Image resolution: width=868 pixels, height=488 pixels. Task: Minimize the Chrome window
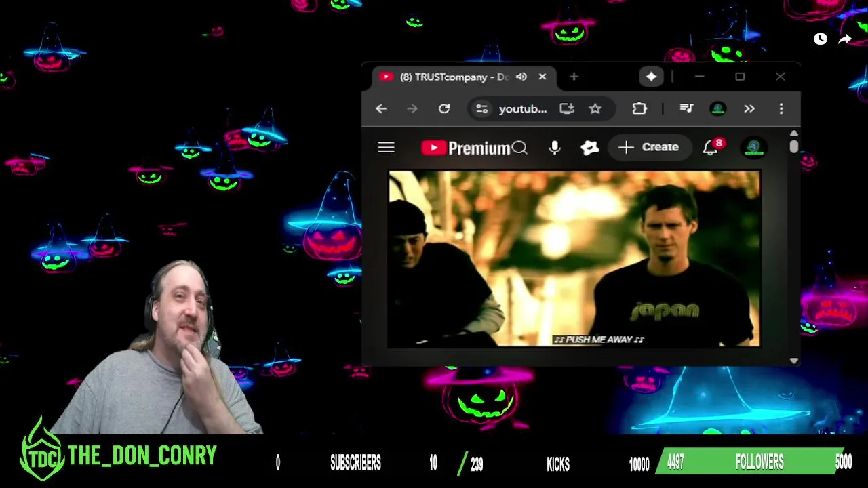(x=700, y=77)
